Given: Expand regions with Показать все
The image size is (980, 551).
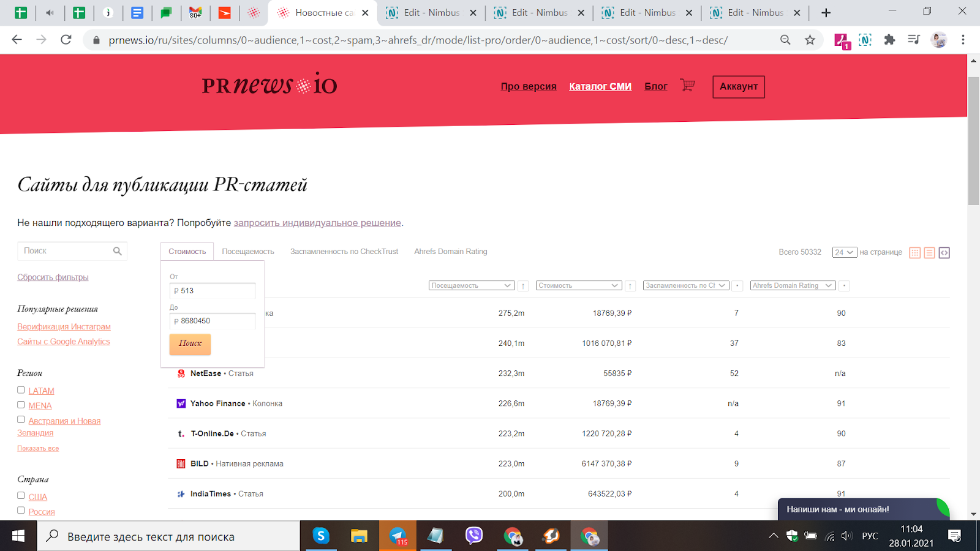Looking at the screenshot, I should pyautogui.click(x=38, y=449).
